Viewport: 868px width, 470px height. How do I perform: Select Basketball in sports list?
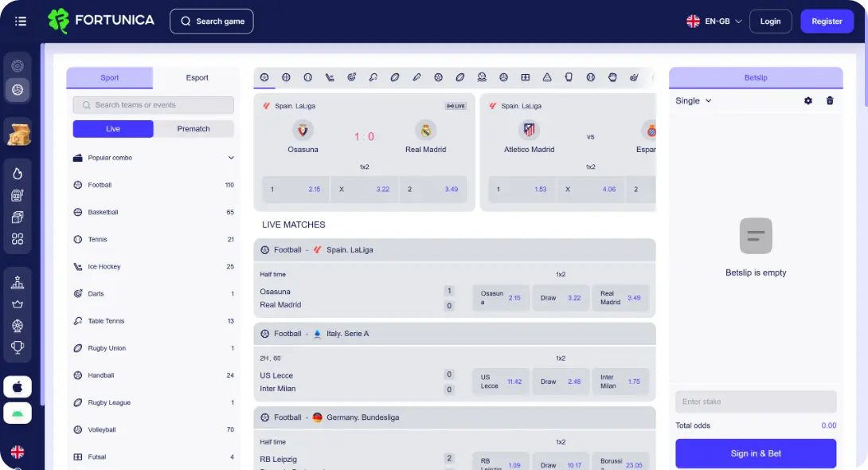[154, 212]
